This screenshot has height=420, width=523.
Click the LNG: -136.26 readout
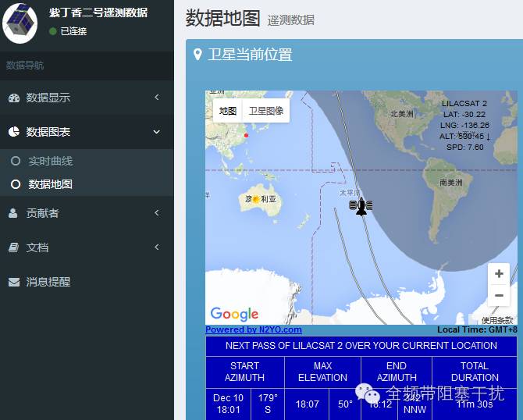coord(464,126)
